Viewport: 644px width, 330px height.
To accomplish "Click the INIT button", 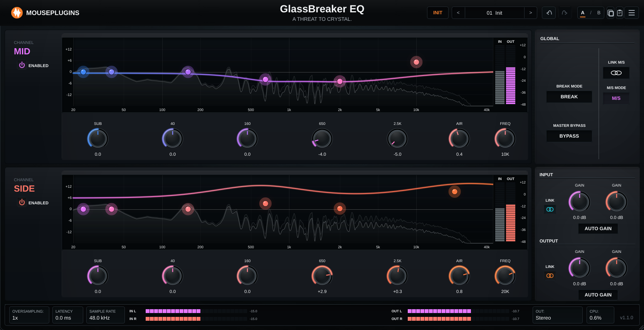I will coord(438,13).
